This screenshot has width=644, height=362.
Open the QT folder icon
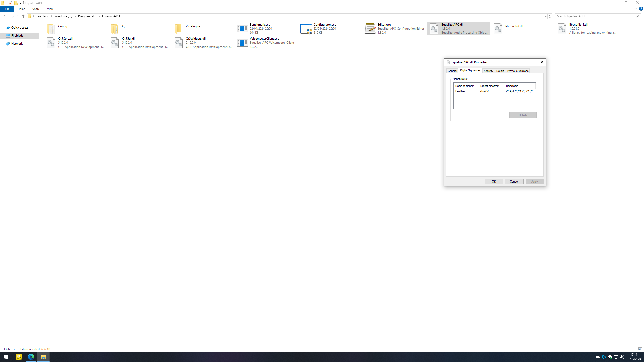(x=114, y=29)
